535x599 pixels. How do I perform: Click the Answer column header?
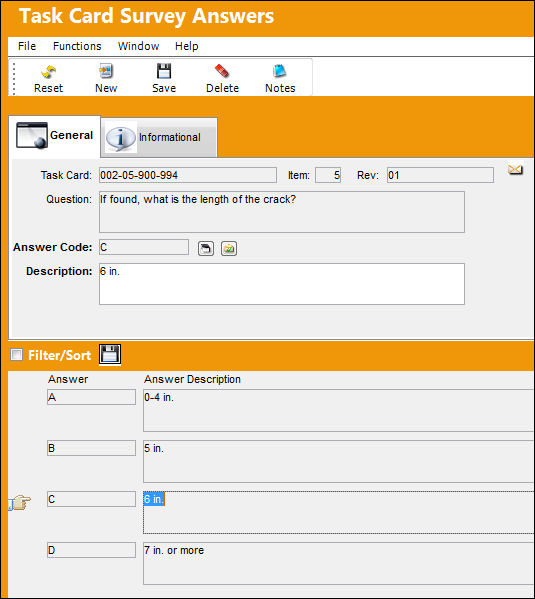point(68,379)
